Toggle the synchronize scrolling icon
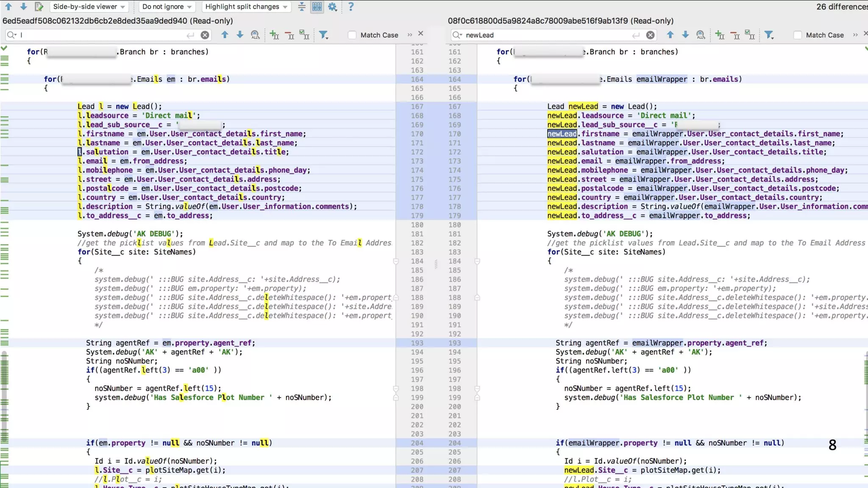The image size is (868, 488). [x=317, y=6]
